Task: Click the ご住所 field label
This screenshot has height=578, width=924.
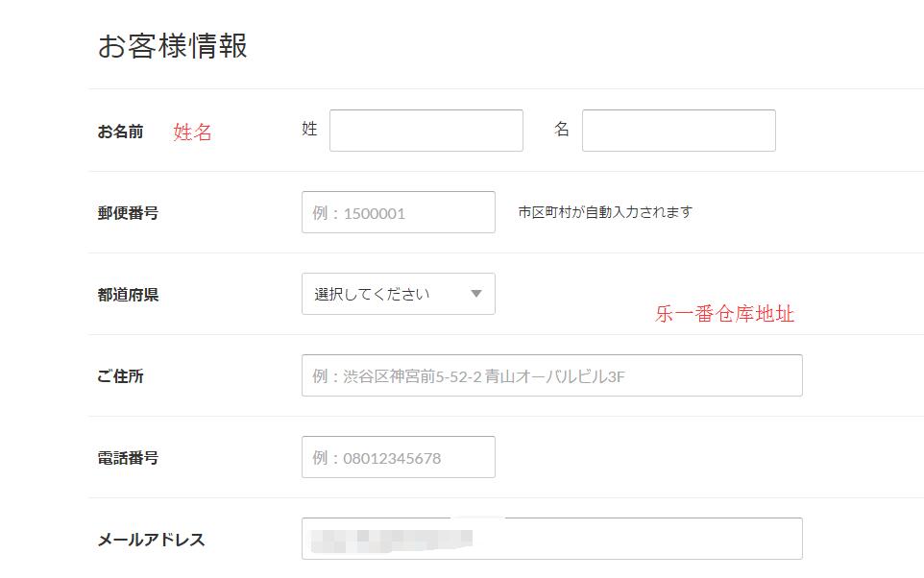Action: 120,376
